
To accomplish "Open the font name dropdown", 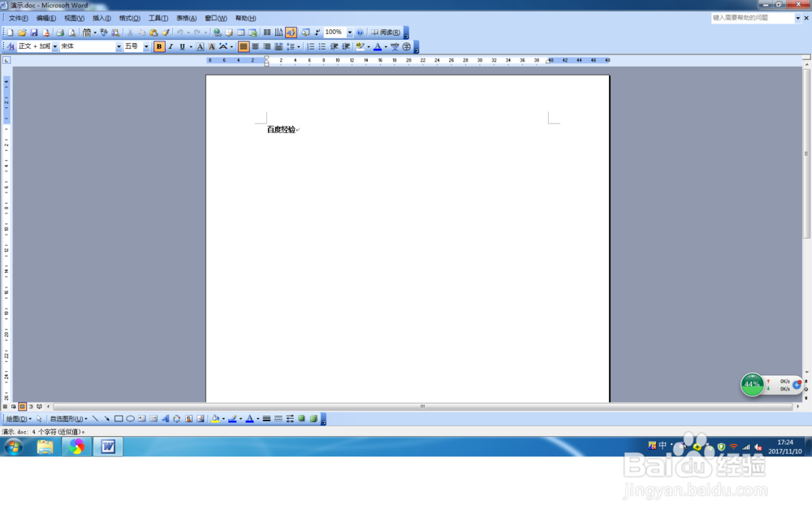I will point(119,46).
